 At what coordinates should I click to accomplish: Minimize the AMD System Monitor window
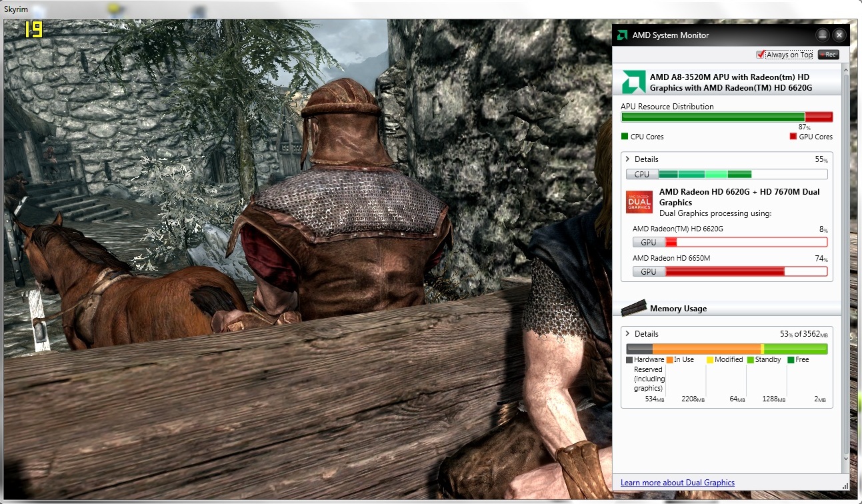click(x=823, y=35)
